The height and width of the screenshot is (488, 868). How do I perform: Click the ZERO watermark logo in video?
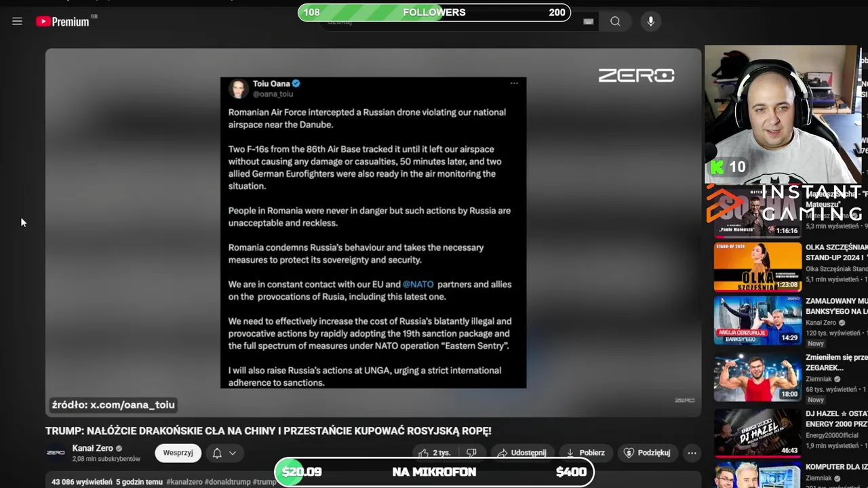tap(636, 75)
